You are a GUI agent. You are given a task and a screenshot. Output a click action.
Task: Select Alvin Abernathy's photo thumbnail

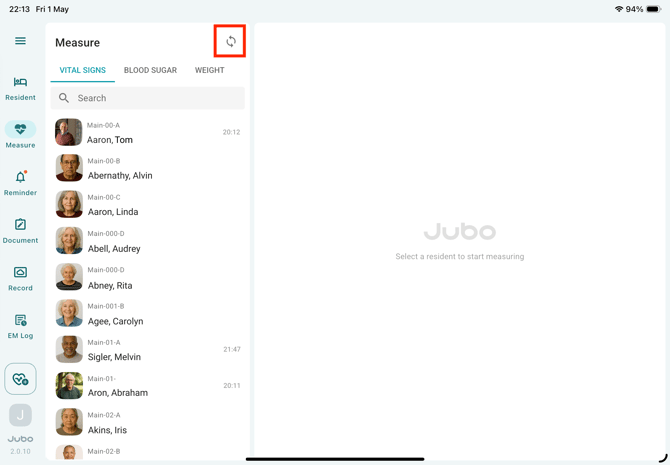pyautogui.click(x=69, y=168)
